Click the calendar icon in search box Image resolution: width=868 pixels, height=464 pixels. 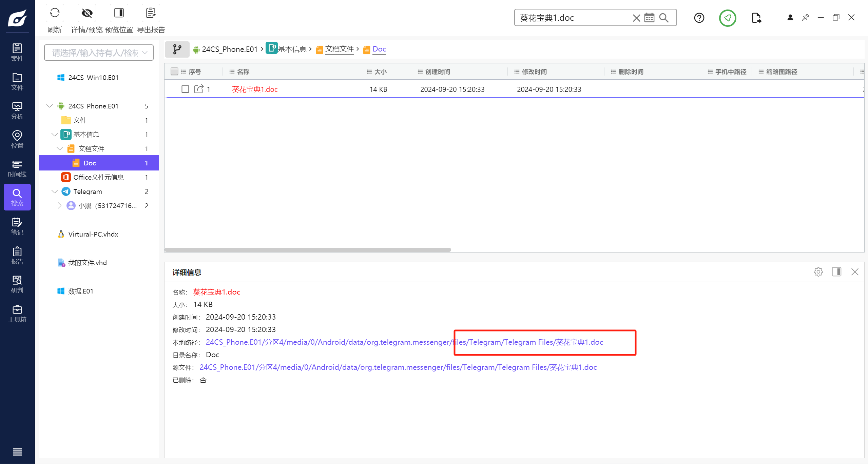(649, 18)
